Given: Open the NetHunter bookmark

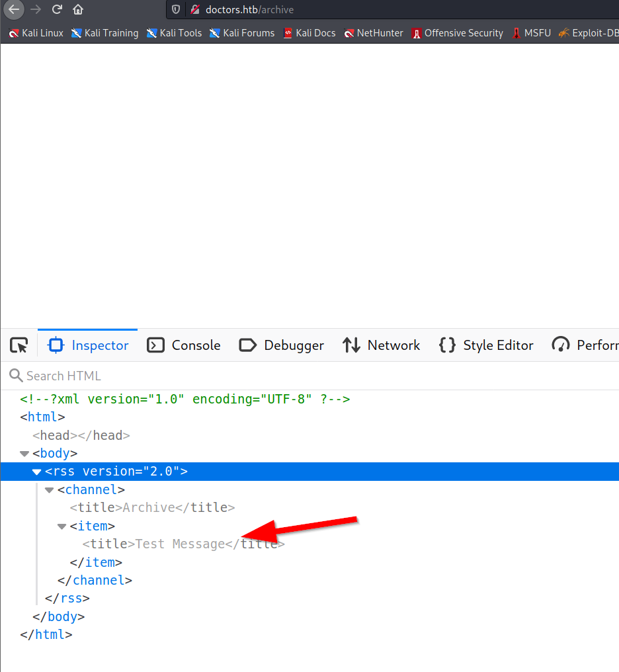Looking at the screenshot, I should (x=374, y=33).
